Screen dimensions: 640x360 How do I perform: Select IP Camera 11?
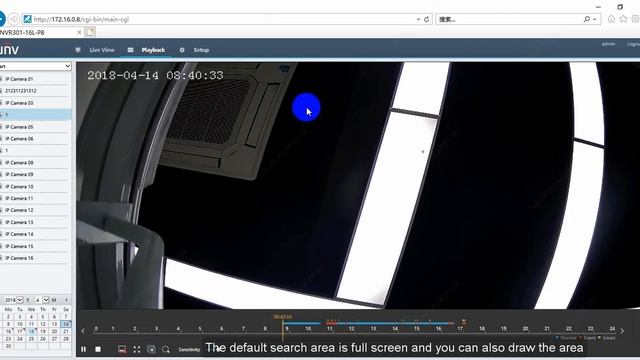pos(36,198)
